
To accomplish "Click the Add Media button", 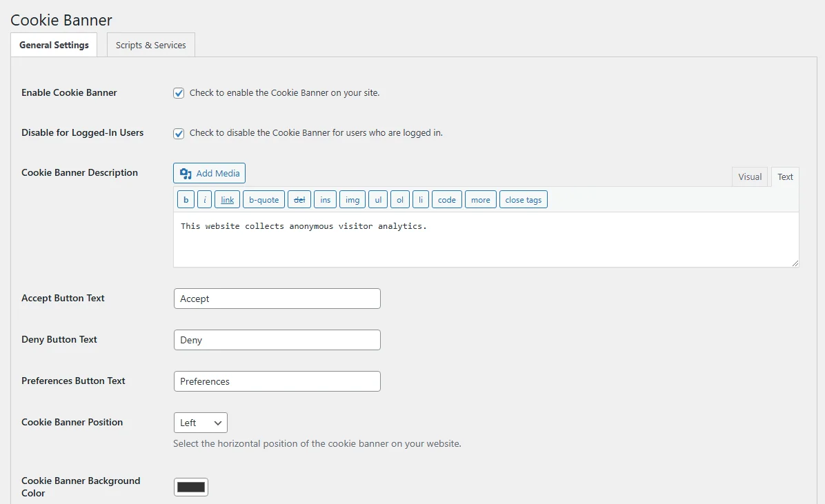I will pyautogui.click(x=209, y=173).
